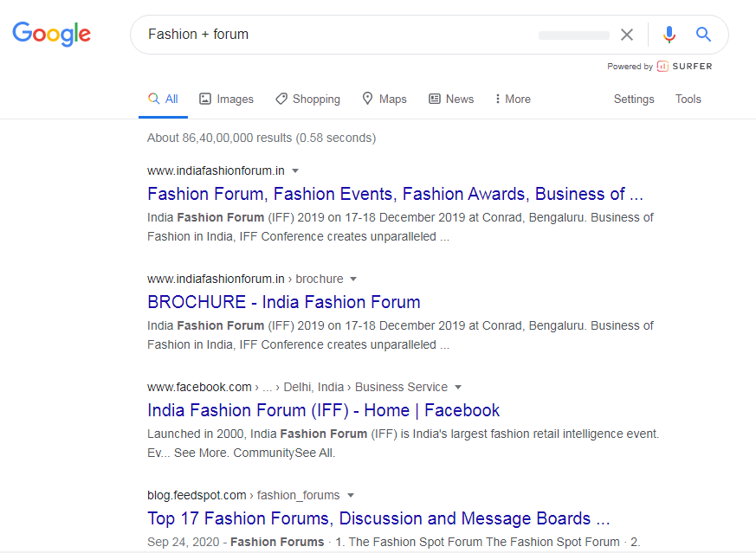Expand dropdown arrow beside www.indiafashionforum.in first result
The height and width of the screenshot is (553, 756).
coord(295,171)
